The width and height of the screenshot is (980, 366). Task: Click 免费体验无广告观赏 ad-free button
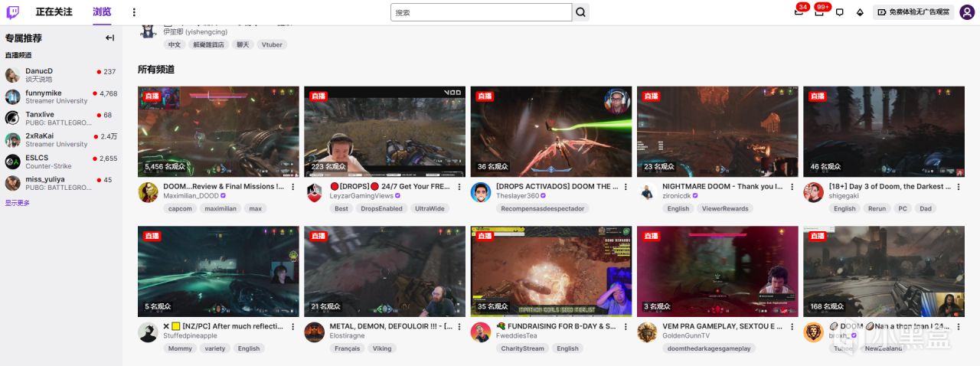913,12
